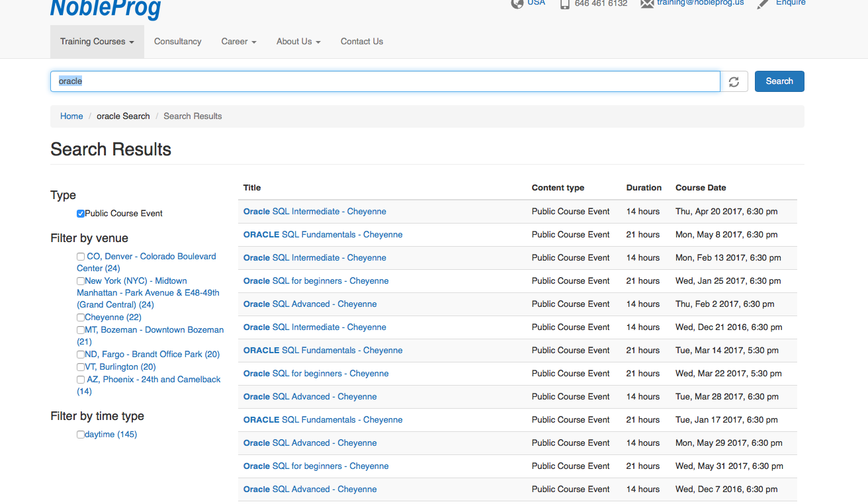Click the training@nobleprog.us email link
The width and height of the screenshot is (868, 504).
point(701,3)
